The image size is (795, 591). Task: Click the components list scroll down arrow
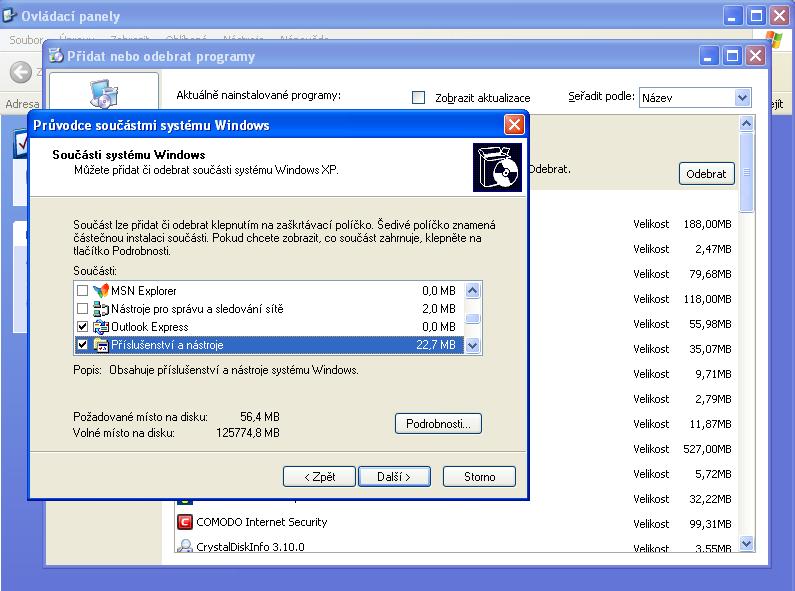pos(473,346)
